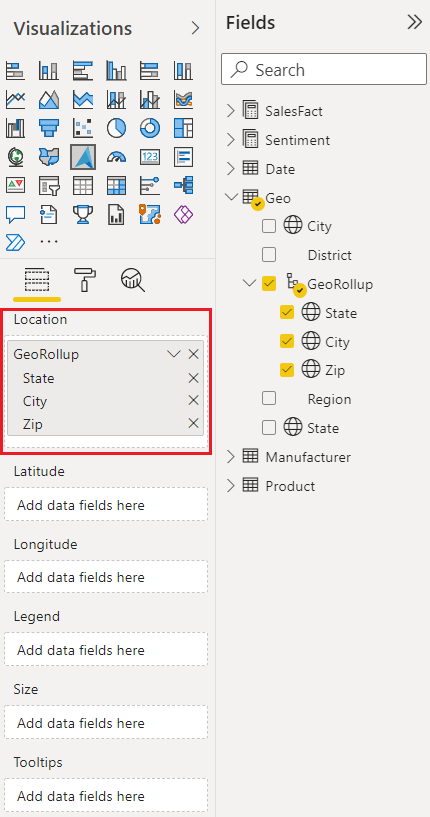Select the funnel chart visual
430x817 pixels.
pos(48,128)
